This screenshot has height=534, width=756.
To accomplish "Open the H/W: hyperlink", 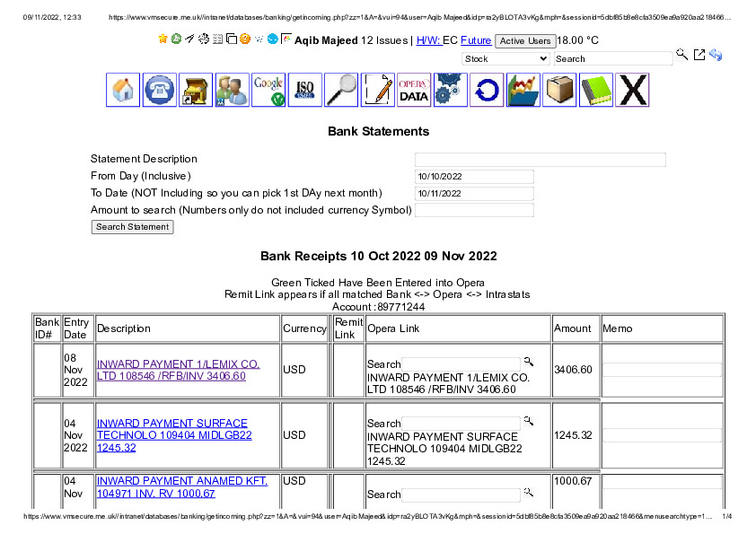I will [x=428, y=40].
